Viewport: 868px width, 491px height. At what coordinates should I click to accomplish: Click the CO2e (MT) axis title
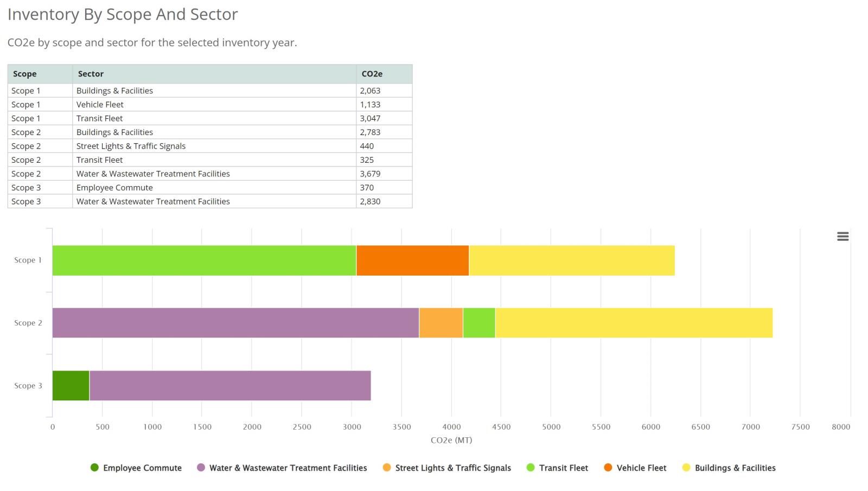pos(451,440)
